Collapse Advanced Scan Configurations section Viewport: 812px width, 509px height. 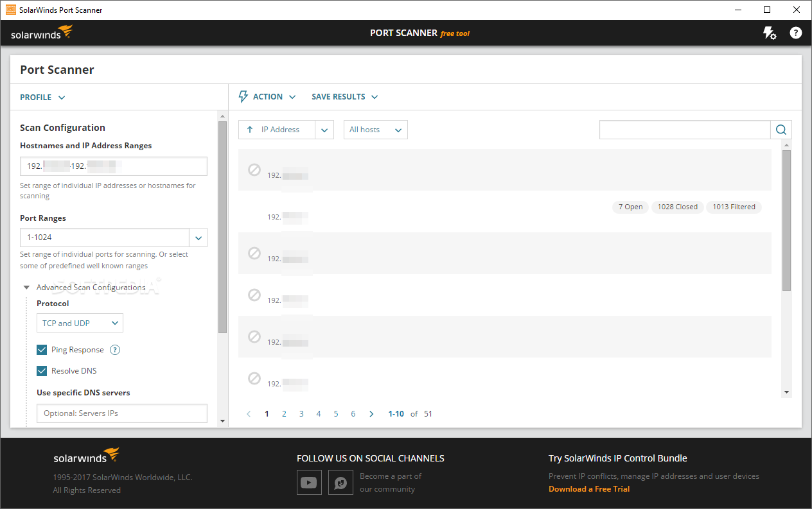pos(26,288)
